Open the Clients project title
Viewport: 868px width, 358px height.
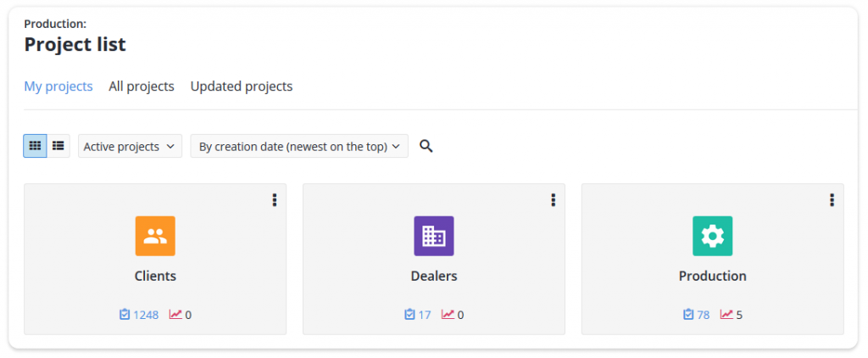pyautogui.click(x=155, y=276)
